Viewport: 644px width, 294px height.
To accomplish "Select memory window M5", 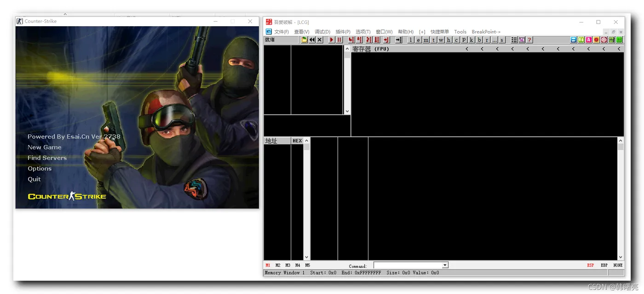I will click(x=307, y=265).
